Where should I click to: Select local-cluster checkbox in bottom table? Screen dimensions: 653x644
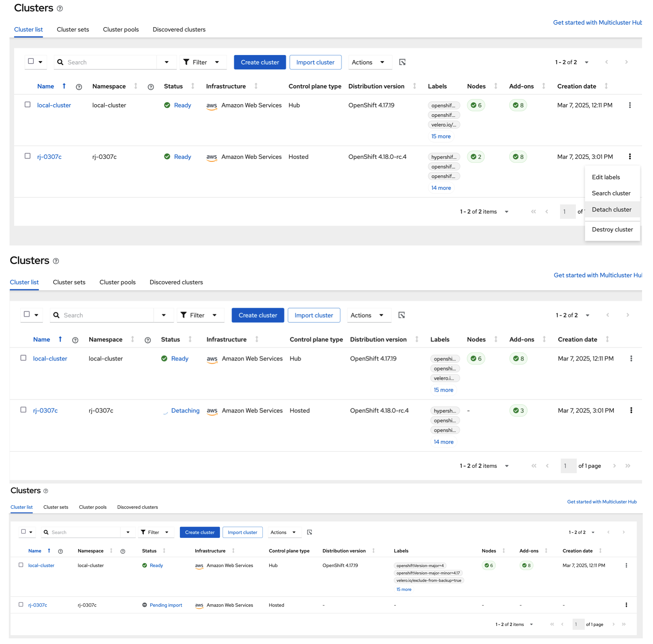coord(21,565)
